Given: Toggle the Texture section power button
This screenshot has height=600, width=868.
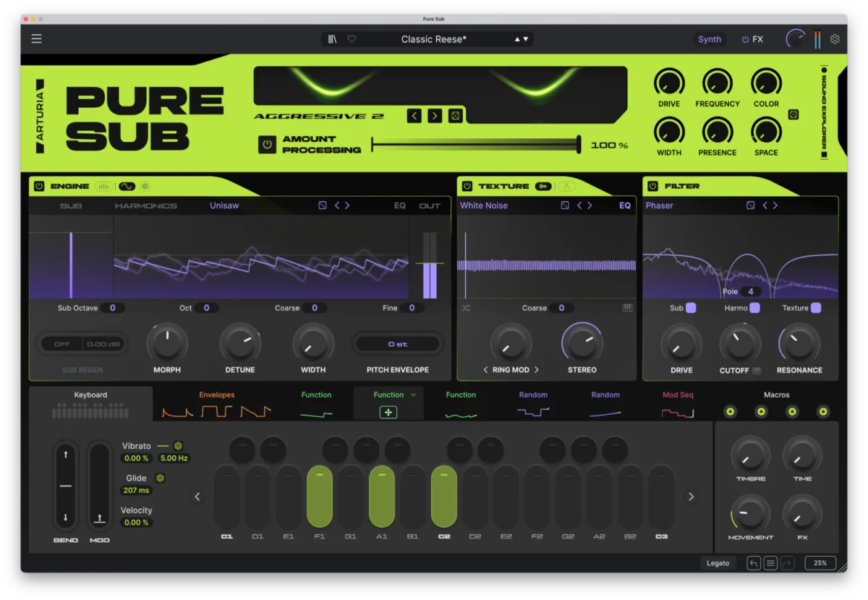Looking at the screenshot, I should point(467,186).
